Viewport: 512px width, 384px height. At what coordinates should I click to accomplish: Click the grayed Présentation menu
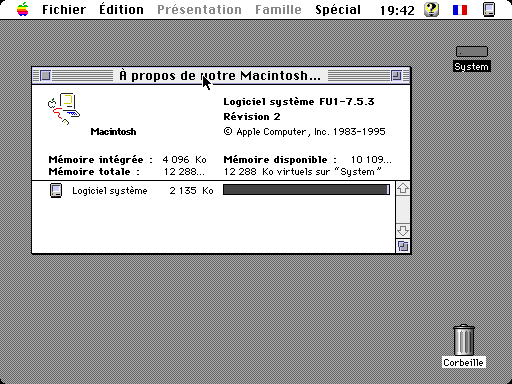point(199,9)
